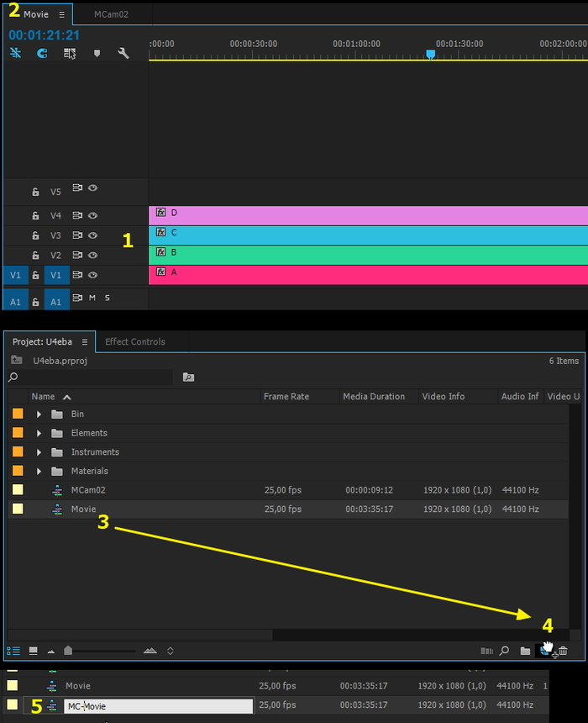Screen dimensions: 588x723
Task: Click the Audio Inf column header
Action: click(520, 397)
